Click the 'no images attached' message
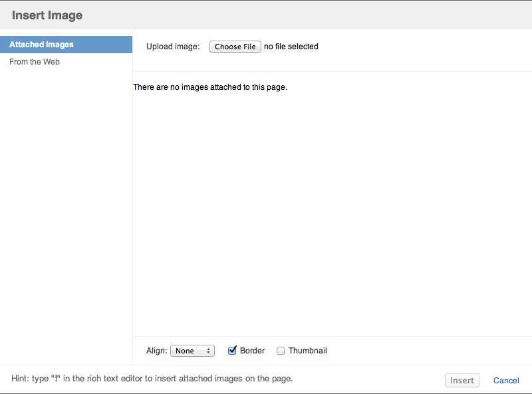 pyautogui.click(x=210, y=87)
